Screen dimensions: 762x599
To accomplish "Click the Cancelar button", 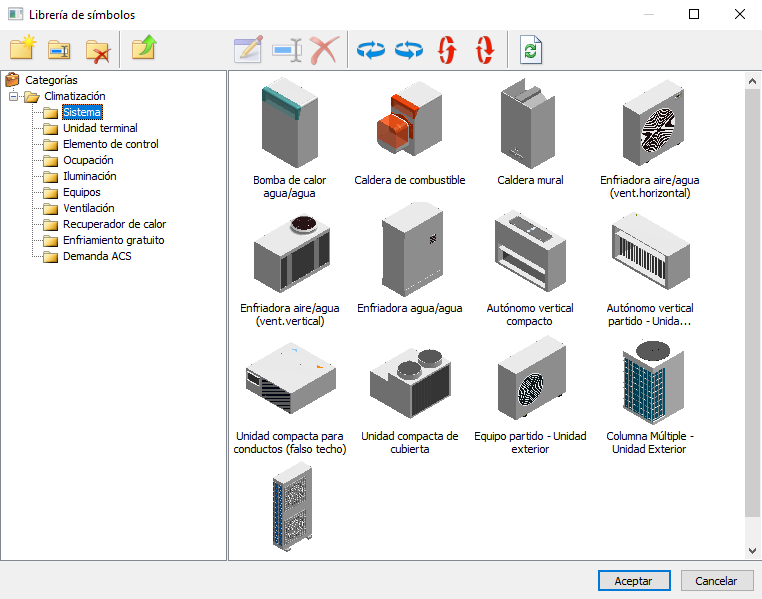I will point(716,581).
